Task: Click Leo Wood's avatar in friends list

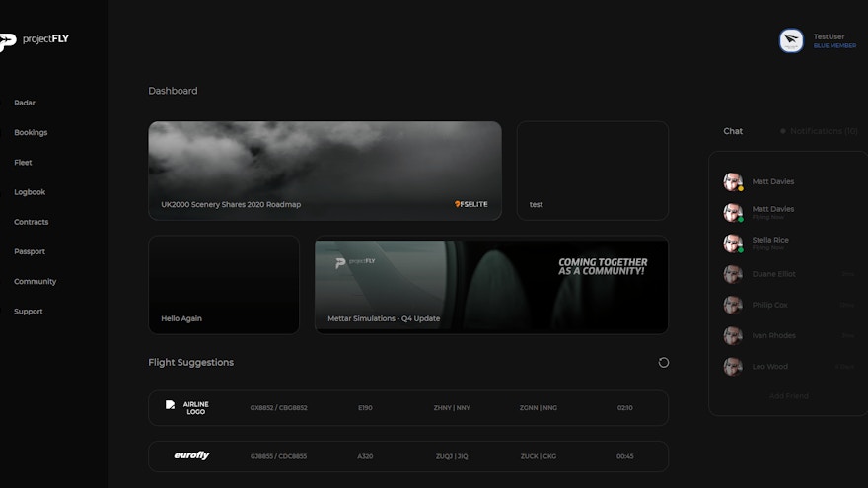Action: tap(733, 366)
